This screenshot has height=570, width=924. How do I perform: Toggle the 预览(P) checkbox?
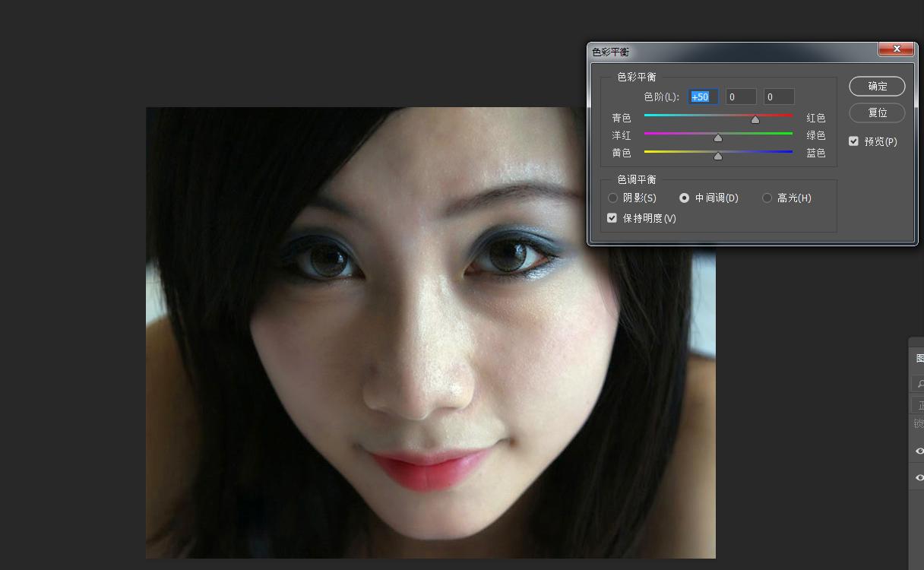pos(853,141)
